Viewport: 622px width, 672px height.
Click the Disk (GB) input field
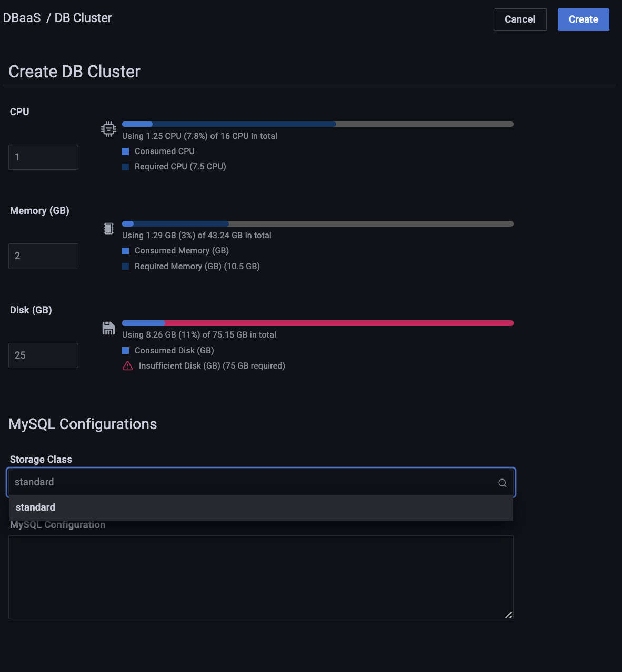pos(43,355)
